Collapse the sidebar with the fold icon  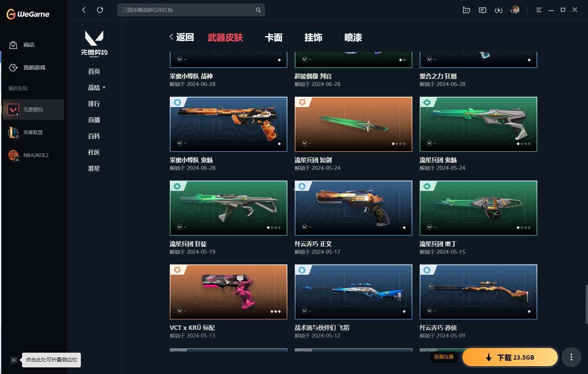(14, 360)
